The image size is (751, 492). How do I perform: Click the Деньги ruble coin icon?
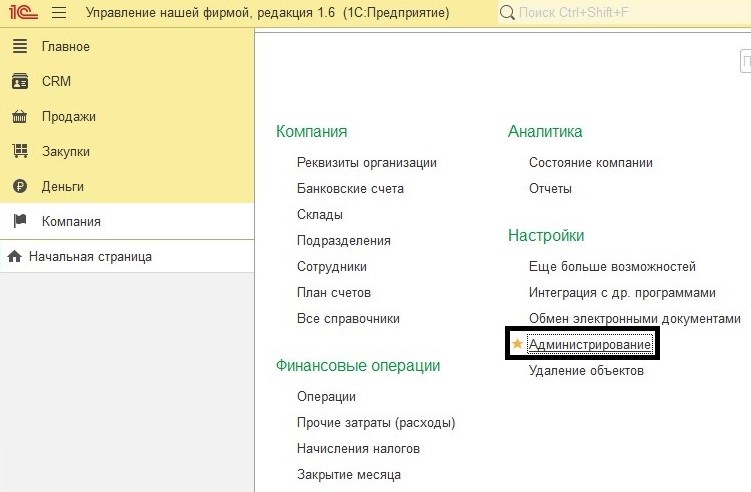coord(19,187)
